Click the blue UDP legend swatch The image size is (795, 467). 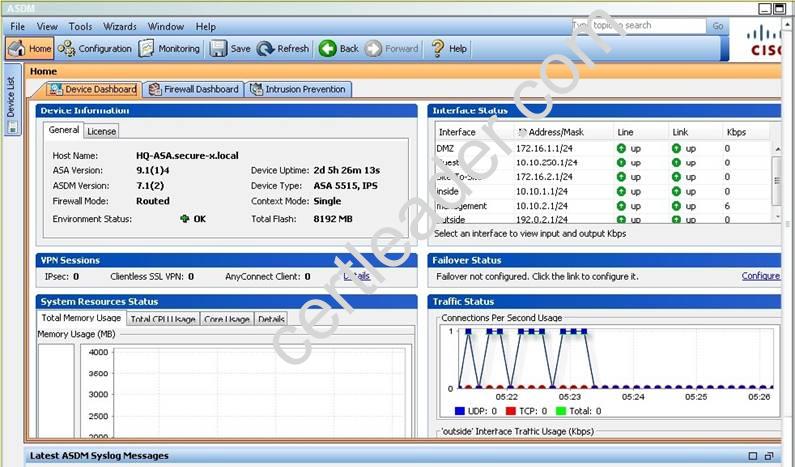tap(460, 411)
